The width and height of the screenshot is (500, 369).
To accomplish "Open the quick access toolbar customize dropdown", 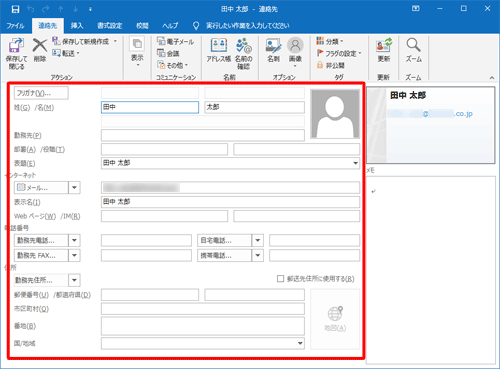I will 90,9.
